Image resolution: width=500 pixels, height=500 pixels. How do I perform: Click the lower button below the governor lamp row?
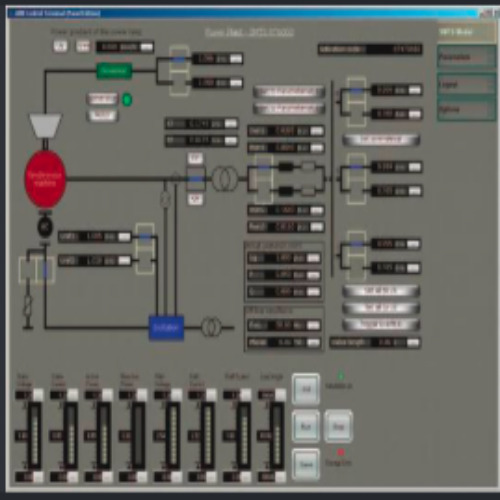[102, 115]
